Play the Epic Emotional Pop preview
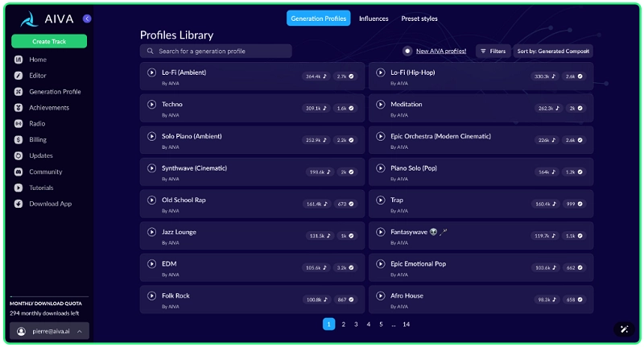Screen dimensions: 644x347 pyautogui.click(x=380, y=264)
